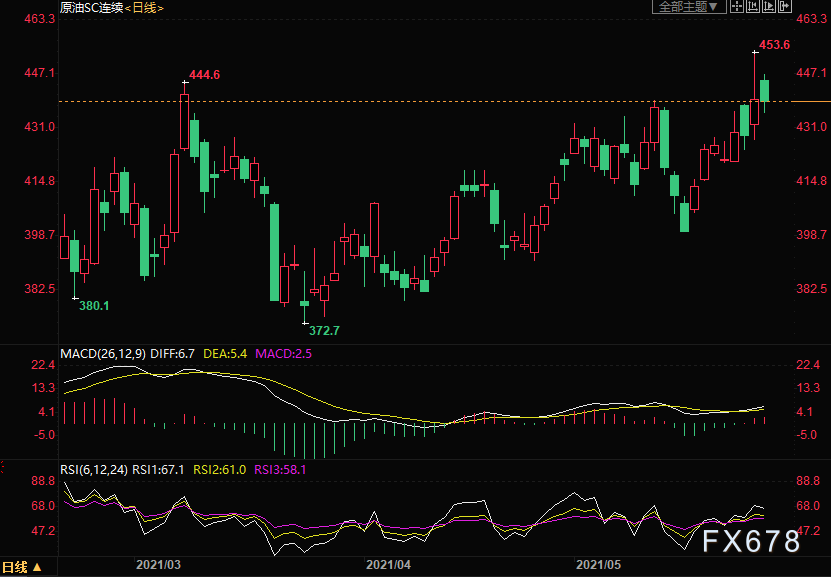This screenshot has width=831, height=577.
Task: Click the RSI3:58.1 magenta legend value
Action: tap(280, 467)
